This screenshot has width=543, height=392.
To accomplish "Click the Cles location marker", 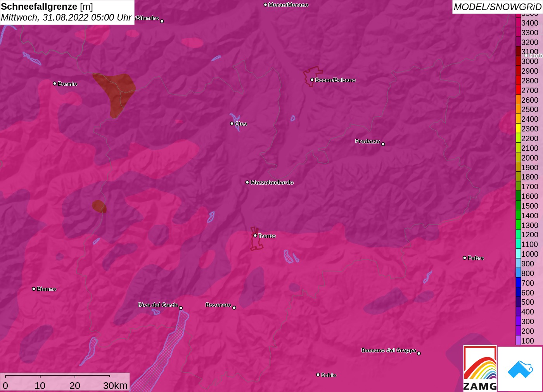I will tap(232, 124).
